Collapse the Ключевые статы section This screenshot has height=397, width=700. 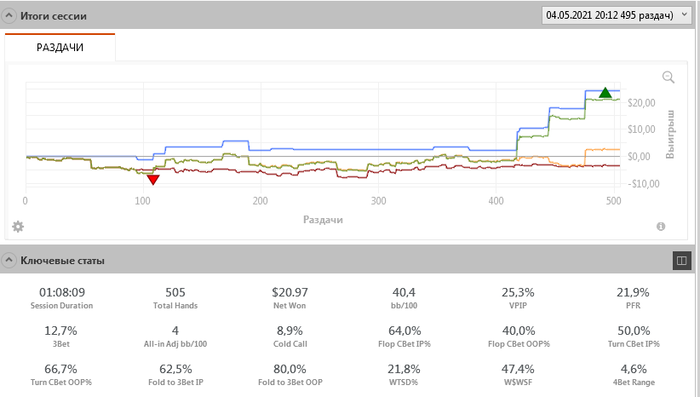coord(8,260)
